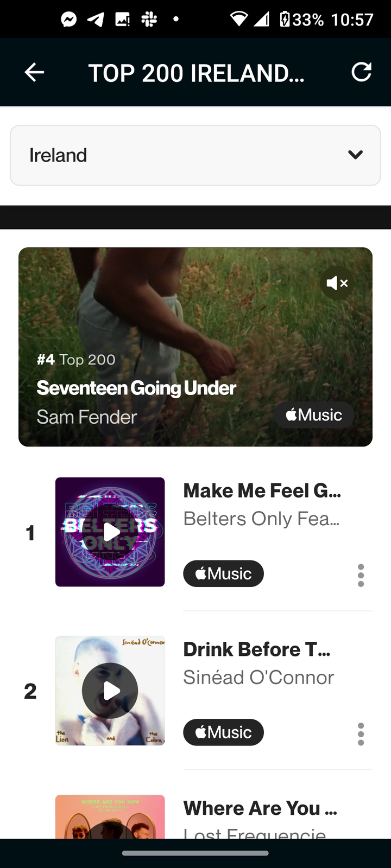This screenshot has width=391, height=868.
Task: Open the Where Are You Now track
Action: (x=260, y=808)
